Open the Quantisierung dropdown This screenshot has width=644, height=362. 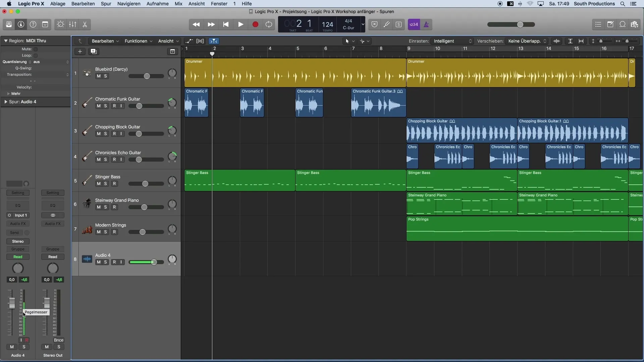tap(51, 62)
